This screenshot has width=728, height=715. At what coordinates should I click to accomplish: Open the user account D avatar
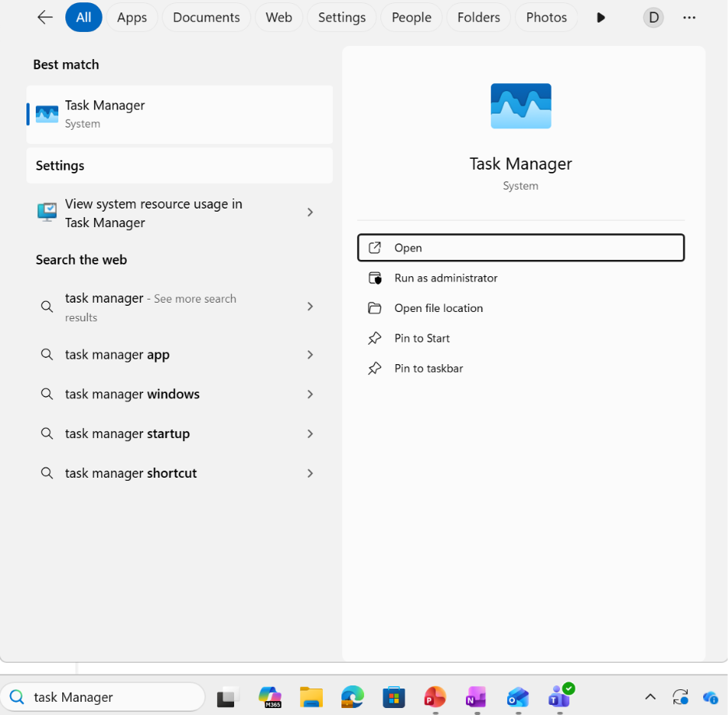tap(653, 18)
